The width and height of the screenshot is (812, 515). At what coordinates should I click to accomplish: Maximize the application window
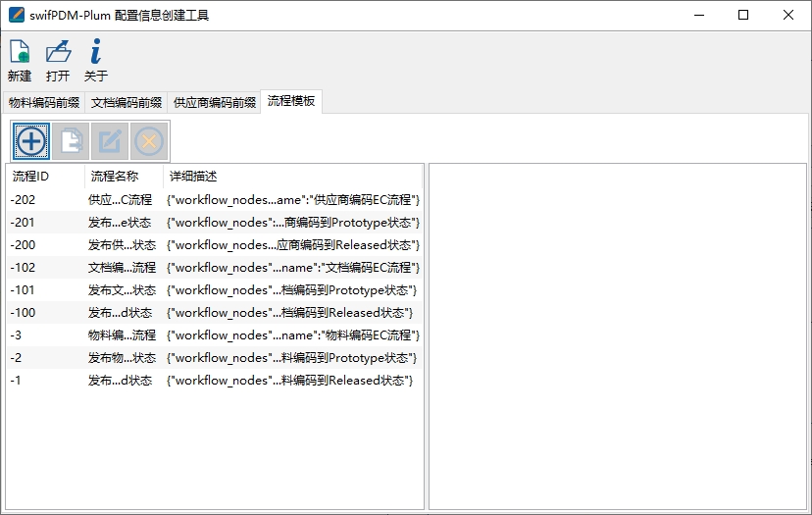(x=743, y=15)
